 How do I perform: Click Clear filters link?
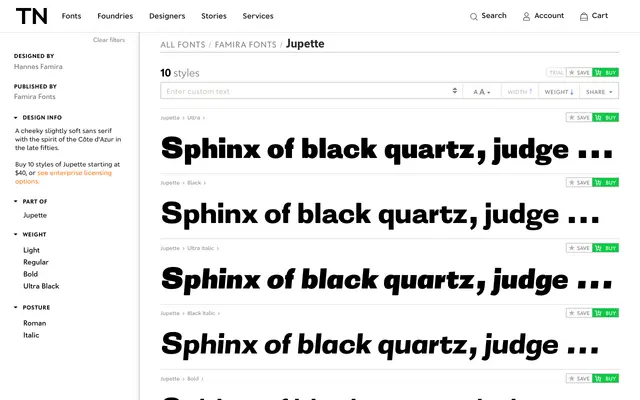(x=109, y=40)
